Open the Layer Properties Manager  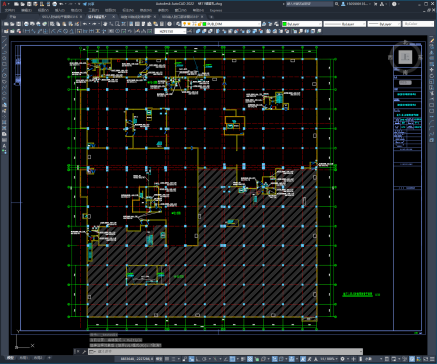(x=178, y=24)
